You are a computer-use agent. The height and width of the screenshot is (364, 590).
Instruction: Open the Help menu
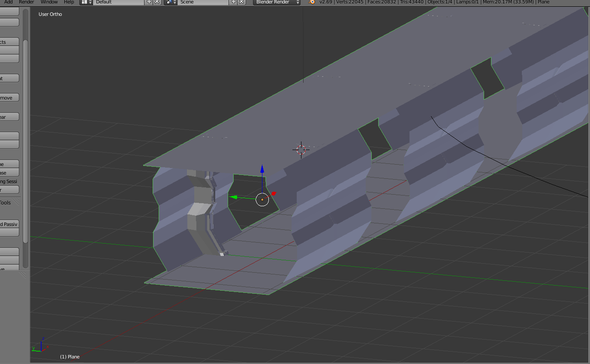tap(69, 2)
